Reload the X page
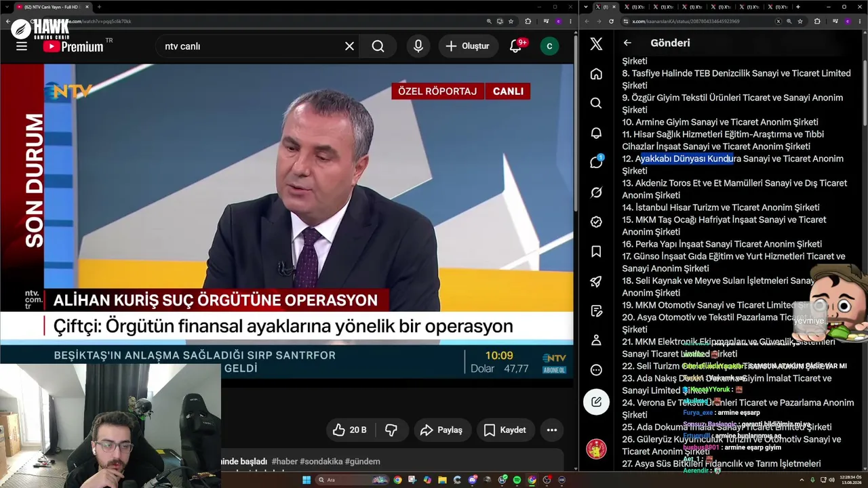This screenshot has width=868, height=488. (x=611, y=21)
